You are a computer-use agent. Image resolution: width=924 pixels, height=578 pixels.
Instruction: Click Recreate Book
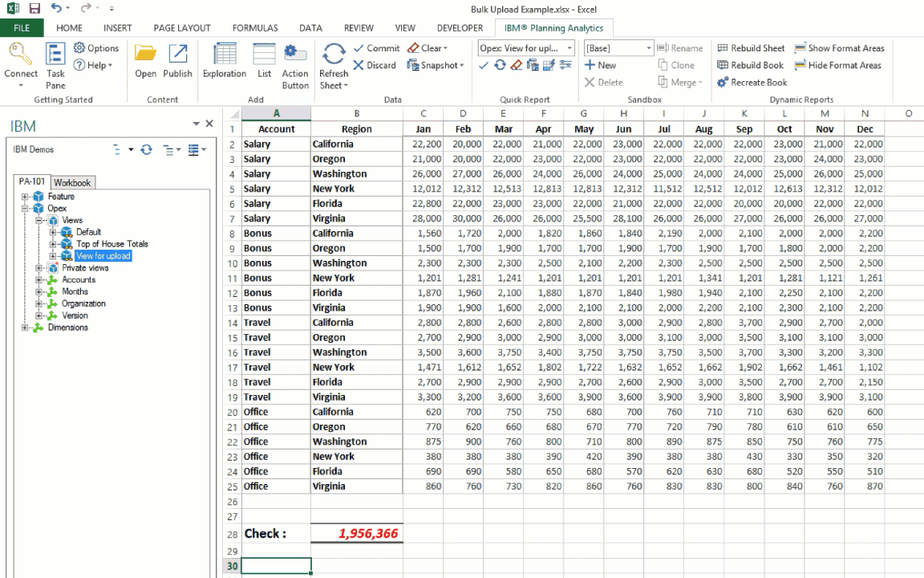752,83
